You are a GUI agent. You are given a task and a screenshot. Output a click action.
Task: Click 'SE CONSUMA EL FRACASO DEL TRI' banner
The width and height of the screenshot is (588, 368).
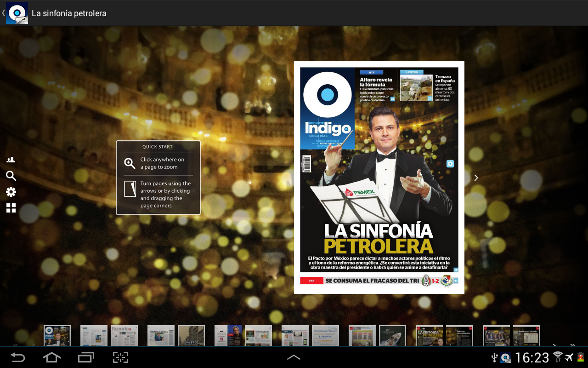(372, 281)
